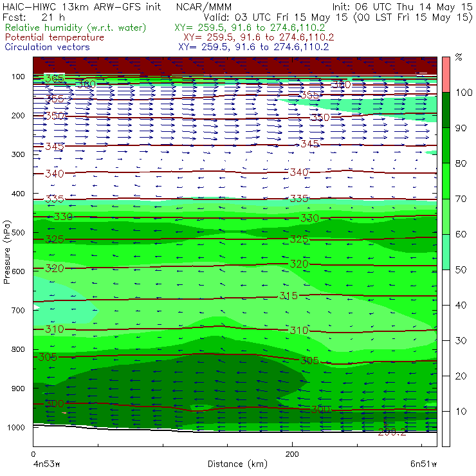Click the '800' pressure axis tick label
The image size is (476, 476).
tap(18, 349)
